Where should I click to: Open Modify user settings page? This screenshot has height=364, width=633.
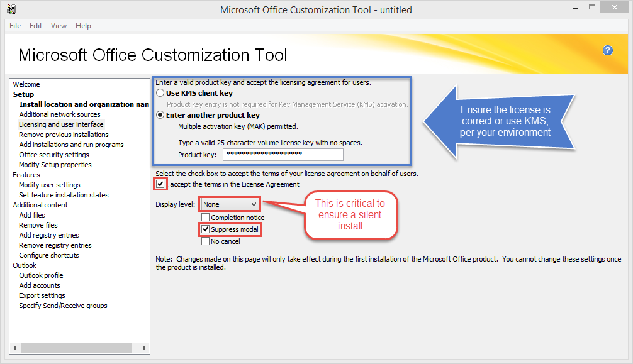pos(50,185)
